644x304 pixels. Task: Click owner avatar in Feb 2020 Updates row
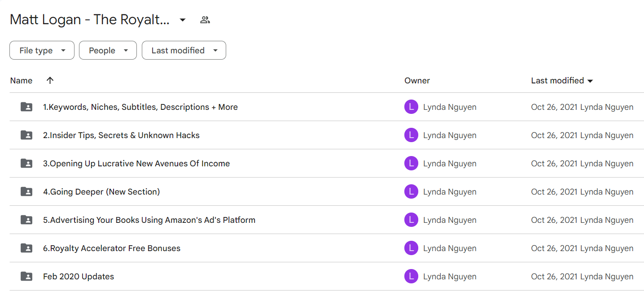click(x=411, y=276)
